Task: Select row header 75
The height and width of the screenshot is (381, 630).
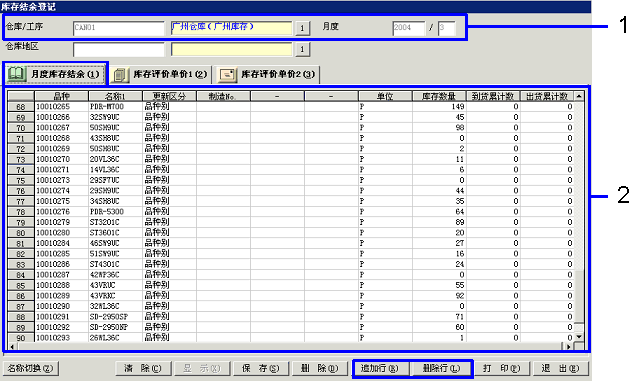Action: click(21, 180)
